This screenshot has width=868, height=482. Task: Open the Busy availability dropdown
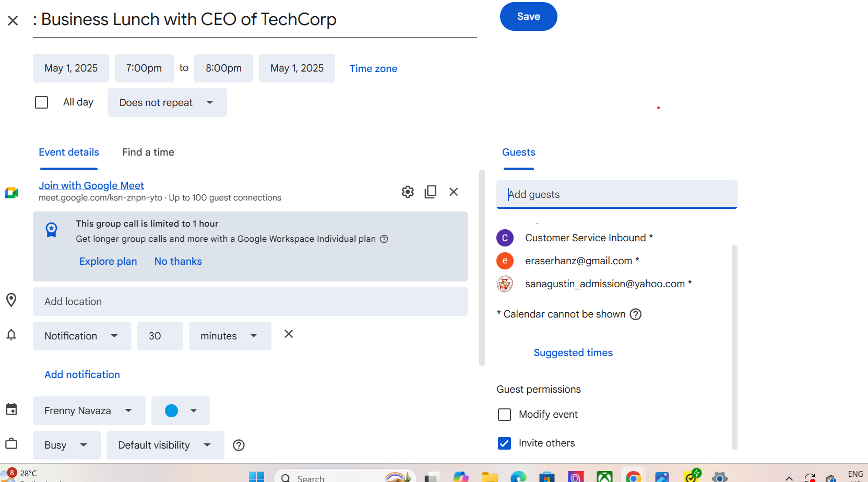[x=66, y=445]
